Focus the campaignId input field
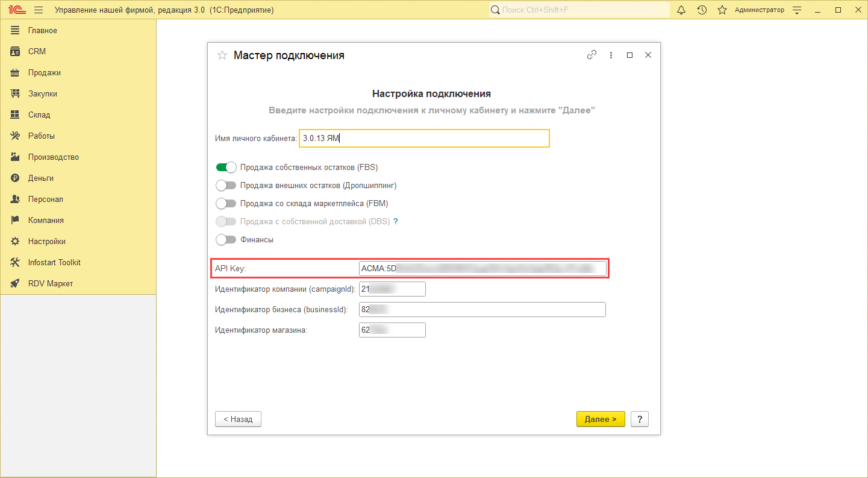The image size is (868, 478). point(392,289)
